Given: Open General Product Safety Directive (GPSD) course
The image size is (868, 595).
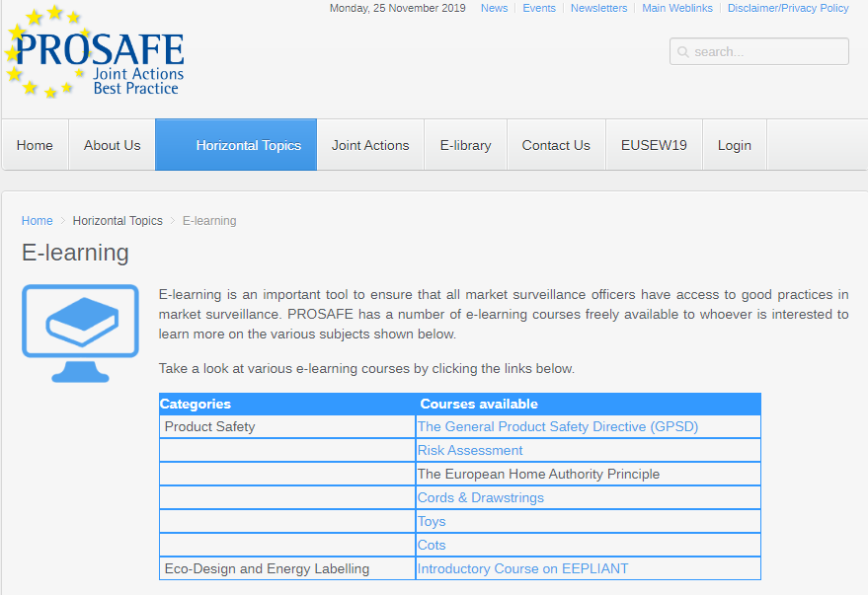Looking at the screenshot, I should 558,426.
